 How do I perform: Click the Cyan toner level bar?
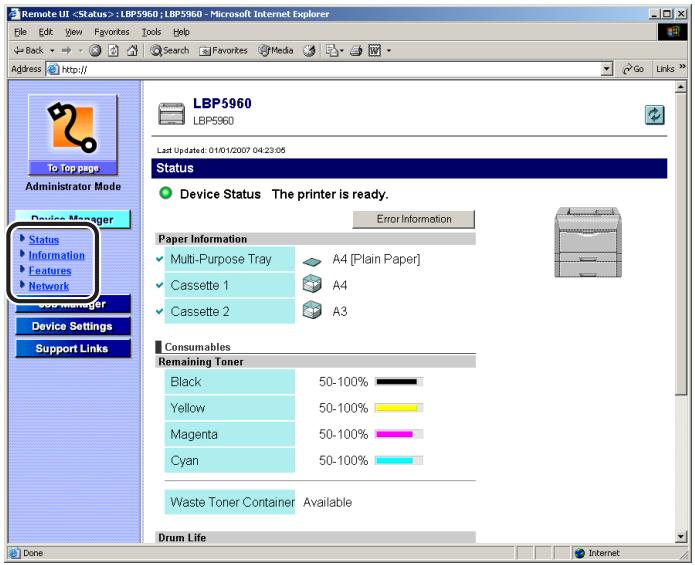pos(398,460)
